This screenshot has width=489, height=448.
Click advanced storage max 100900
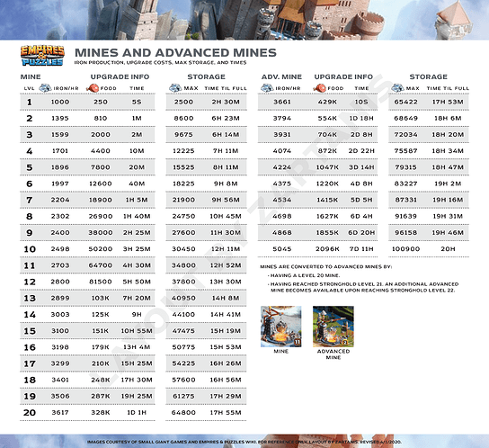(x=405, y=249)
